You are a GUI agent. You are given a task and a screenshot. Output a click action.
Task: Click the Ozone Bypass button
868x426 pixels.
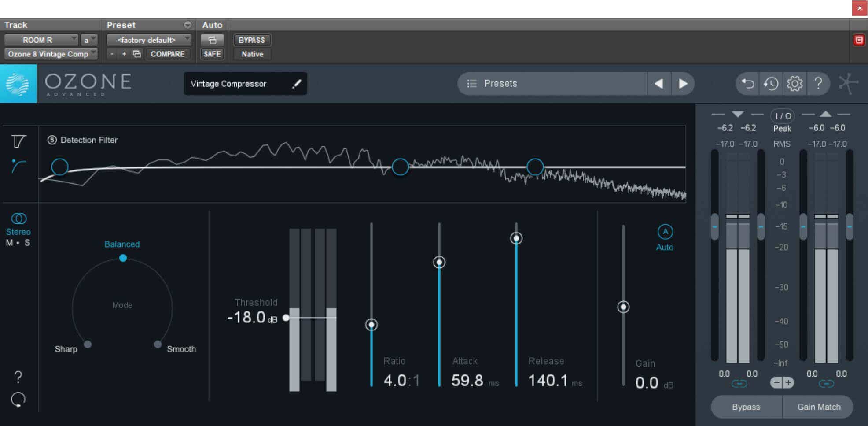click(x=746, y=407)
